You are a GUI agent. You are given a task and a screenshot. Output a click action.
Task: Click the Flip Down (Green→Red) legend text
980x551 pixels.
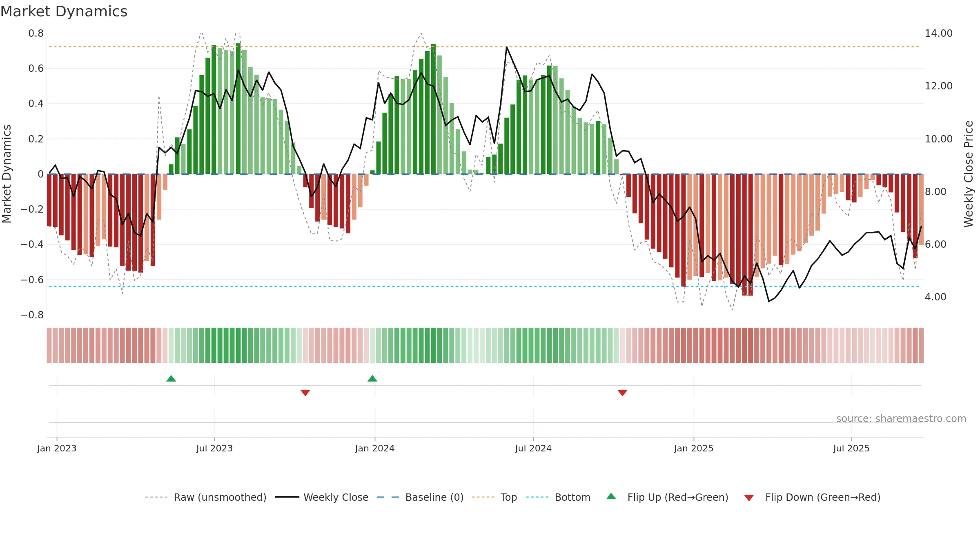822,497
